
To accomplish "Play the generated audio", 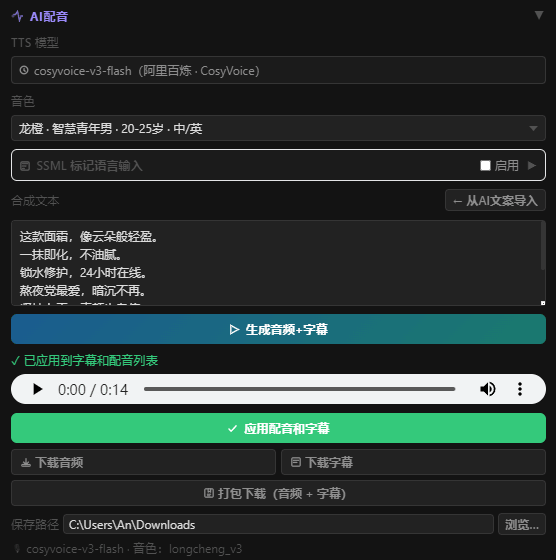I will [37, 389].
